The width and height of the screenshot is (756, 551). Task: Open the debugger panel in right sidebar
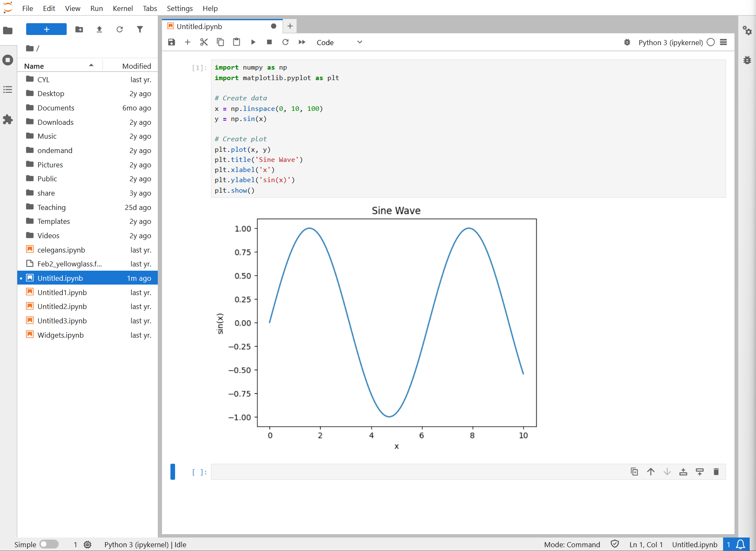(747, 60)
